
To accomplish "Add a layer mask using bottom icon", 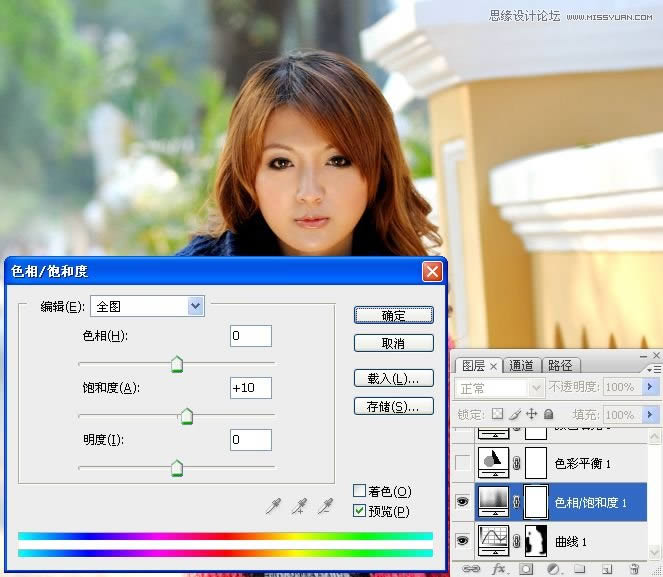I will tap(525, 569).
